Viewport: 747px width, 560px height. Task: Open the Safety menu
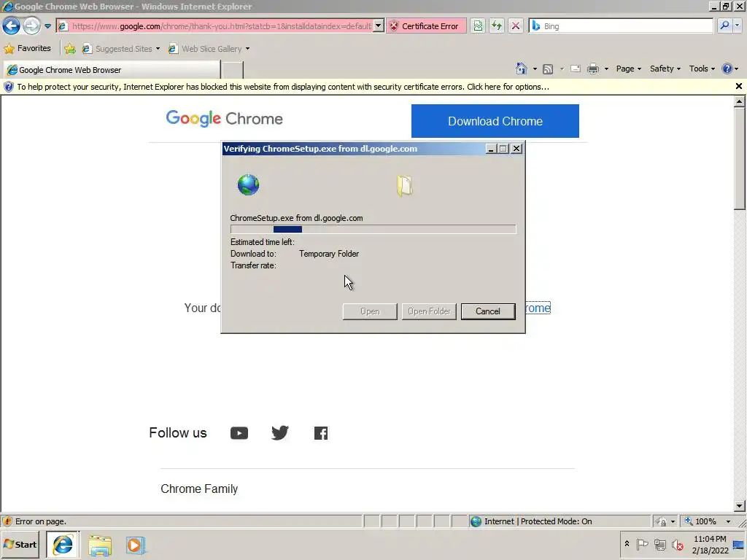[x=665, y=69]
